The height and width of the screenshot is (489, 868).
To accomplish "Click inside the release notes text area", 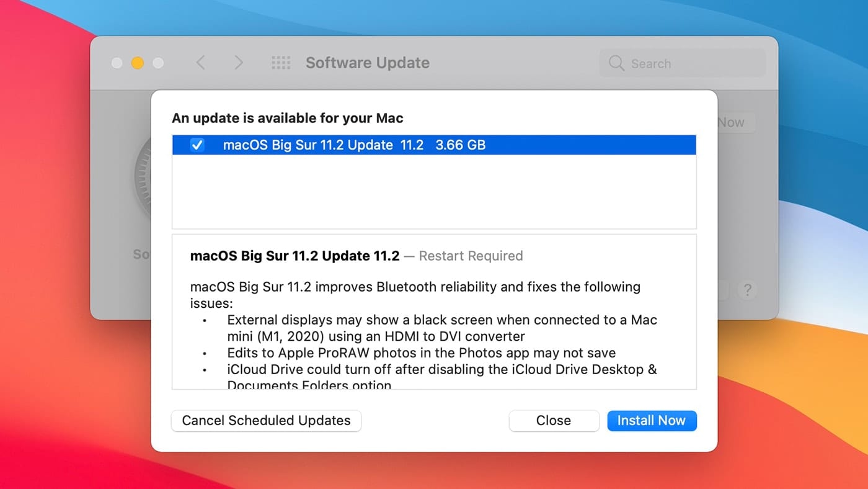I will tap(434, 329).
